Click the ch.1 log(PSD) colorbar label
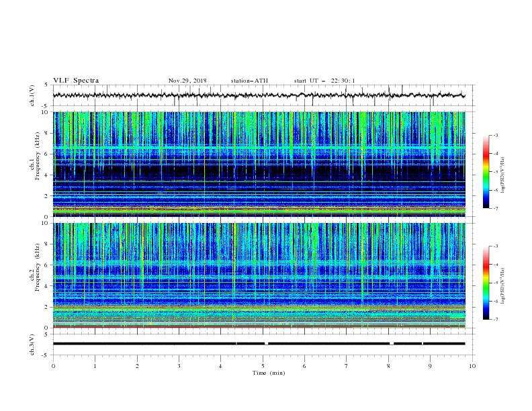This screenshot has width=532, height=411. (503, 175)
